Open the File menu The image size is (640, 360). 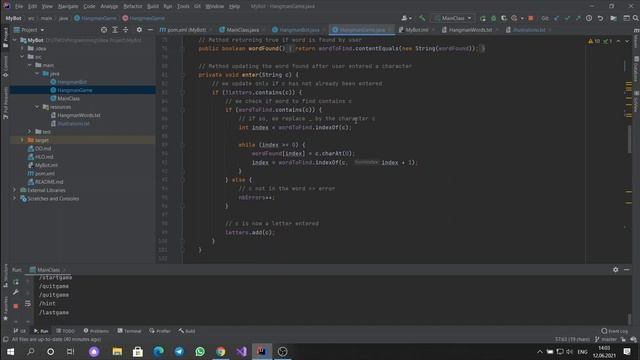tap(19, 6)
